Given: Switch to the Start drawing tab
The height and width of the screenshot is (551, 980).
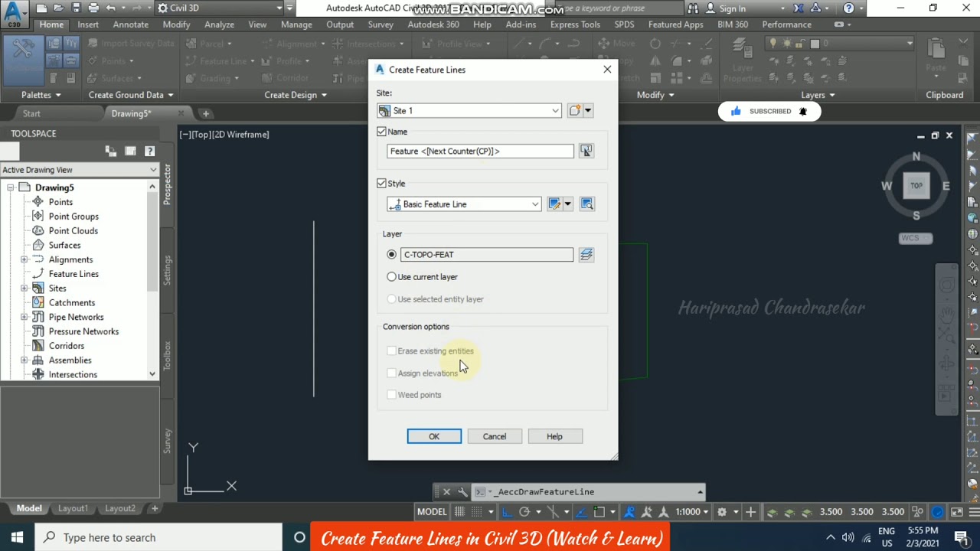Looking at the screenshot, I should click(31, 113).
